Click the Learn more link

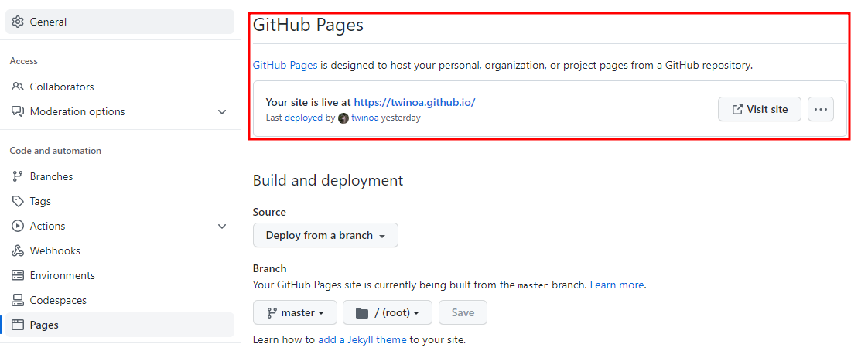[617, 285]
